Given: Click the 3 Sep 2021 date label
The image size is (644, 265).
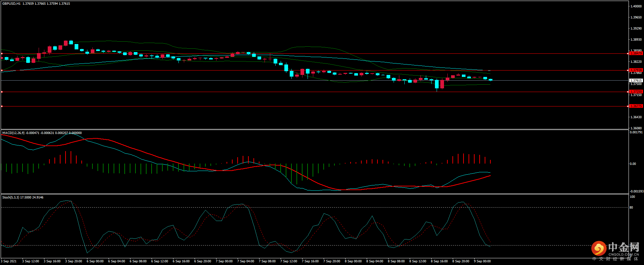Looking at the screenshot, I should pos(9,261).
